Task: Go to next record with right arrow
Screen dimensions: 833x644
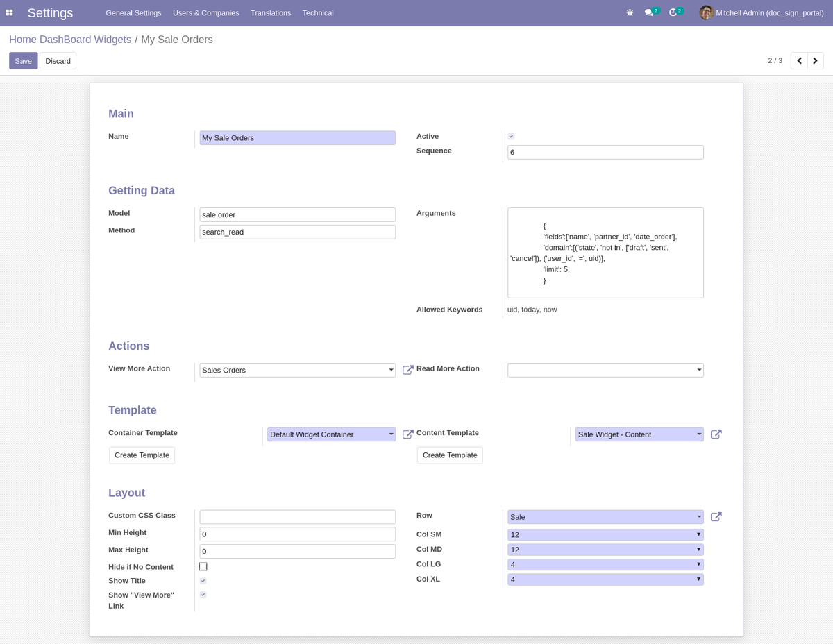Action: coord(815,60)
